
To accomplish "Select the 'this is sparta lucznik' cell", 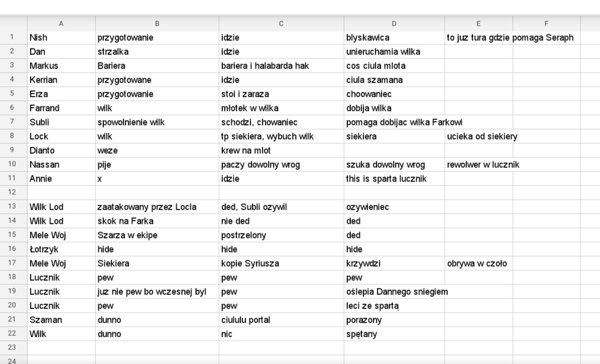I will pos(394,179).
